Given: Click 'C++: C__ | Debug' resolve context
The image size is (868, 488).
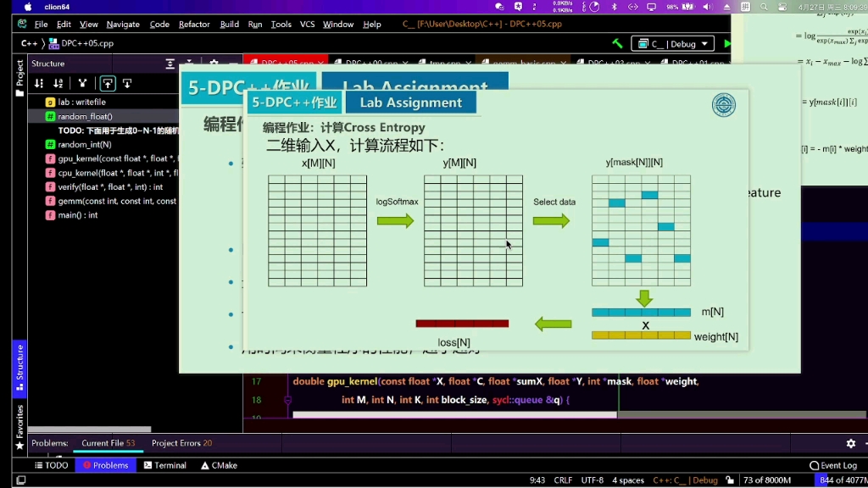Looking at the screenshot, I should pyautogui.click(x=685, y=480).
